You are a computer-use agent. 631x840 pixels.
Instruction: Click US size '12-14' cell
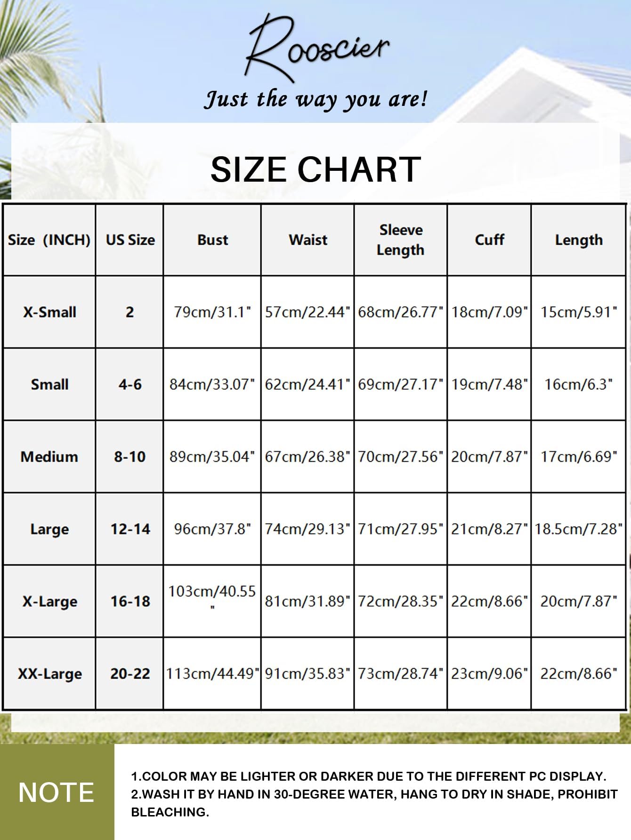[130, 529]
